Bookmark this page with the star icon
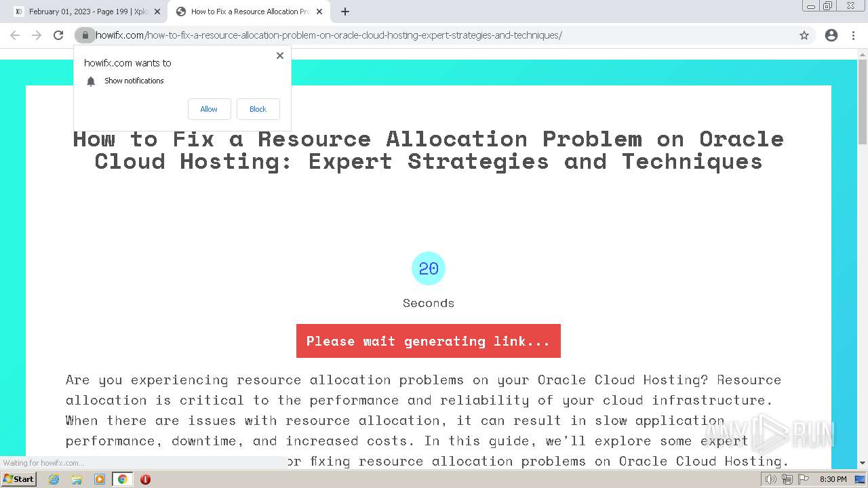 click(804, 35)
